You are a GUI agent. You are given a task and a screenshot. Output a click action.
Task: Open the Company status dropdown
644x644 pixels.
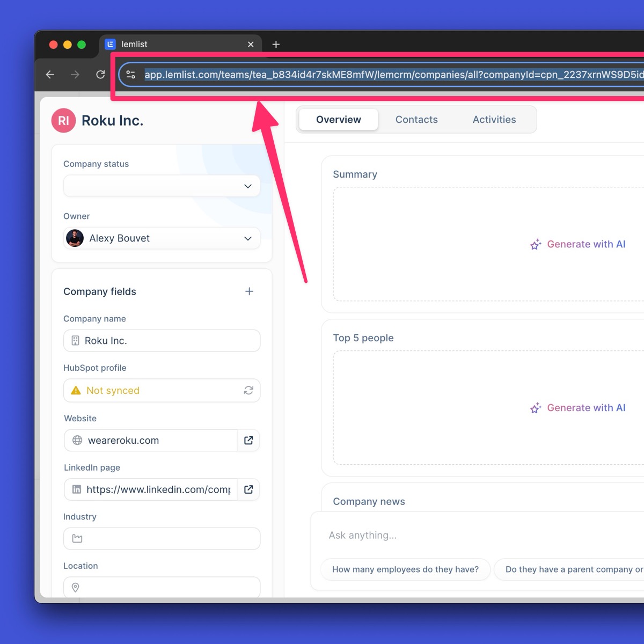[161, 186]
